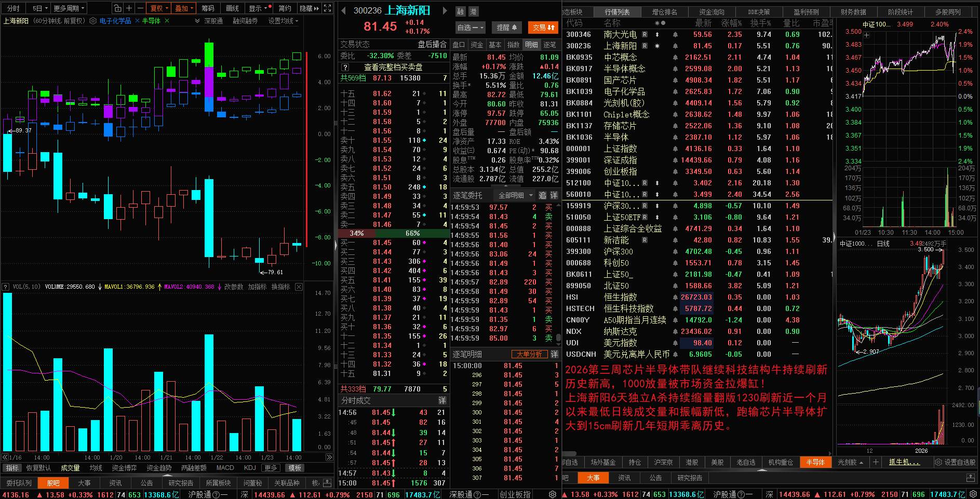Toggle fullscreen chart with the expand icon
The width and height of the screenshot is (980, 499).
327,8
